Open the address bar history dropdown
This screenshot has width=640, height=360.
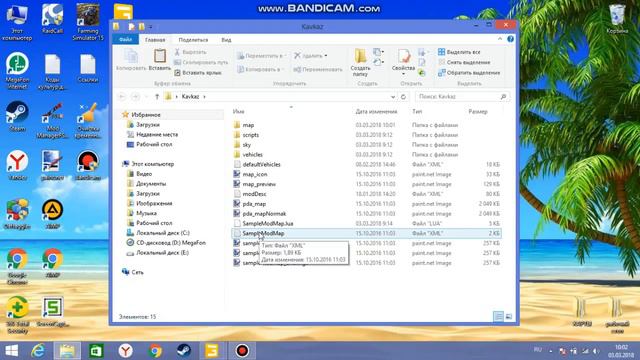coord(393,97)
